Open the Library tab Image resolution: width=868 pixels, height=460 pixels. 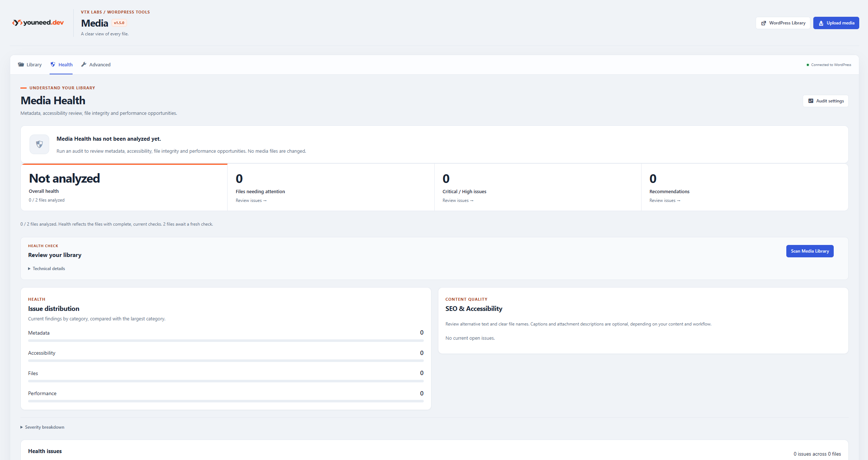pos(30,65)
